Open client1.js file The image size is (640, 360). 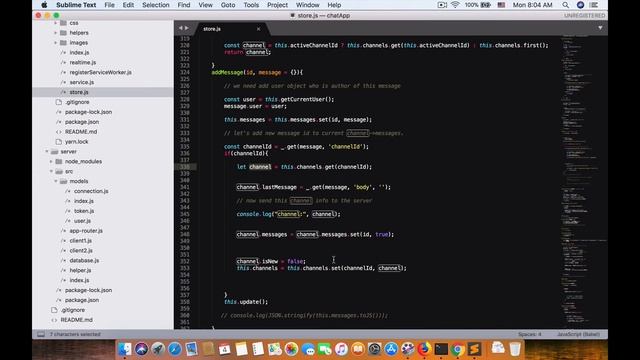point(81,241)
